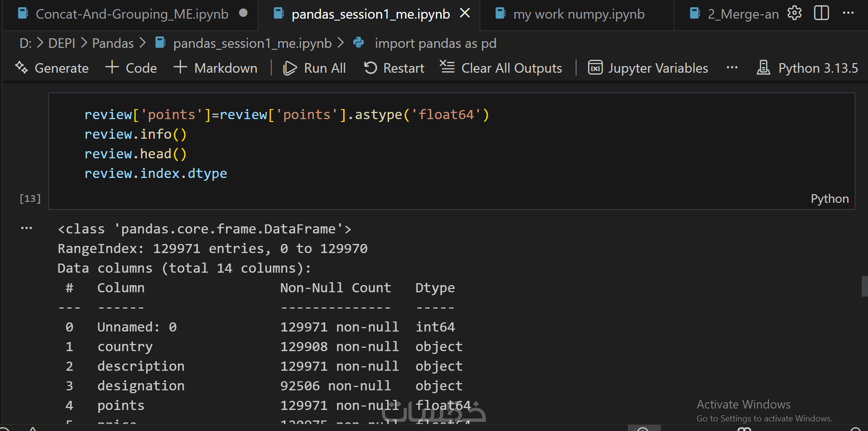
Task: Click the Generate sparkle icon
Action: click(x=22, y=67)
